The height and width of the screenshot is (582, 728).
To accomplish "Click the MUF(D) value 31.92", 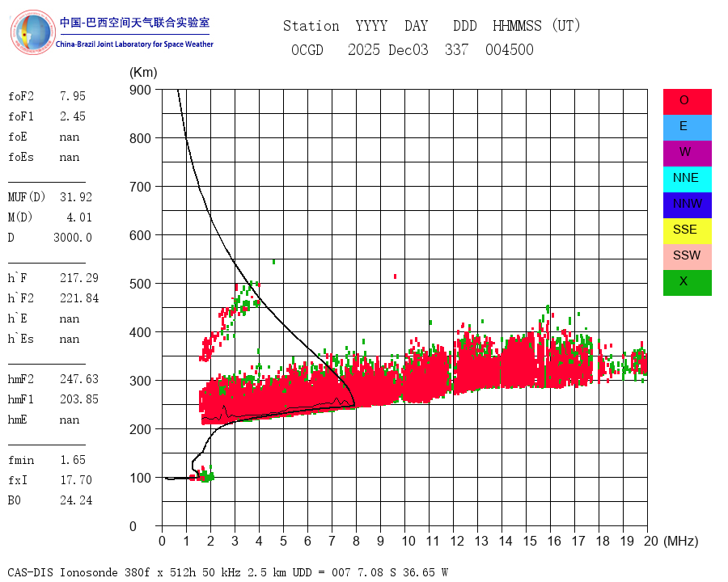I will [x=76, y=197].
